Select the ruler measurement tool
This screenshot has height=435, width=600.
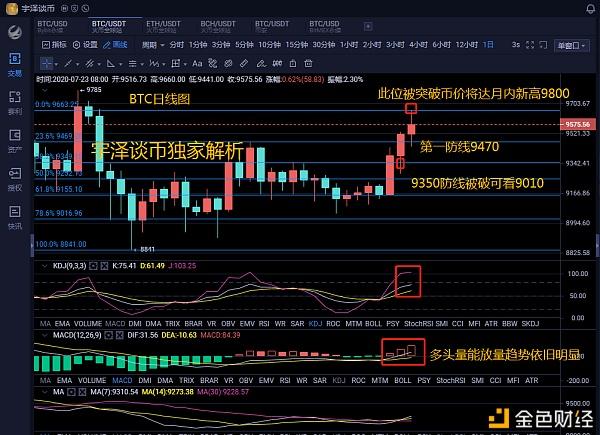coord(244,64)
